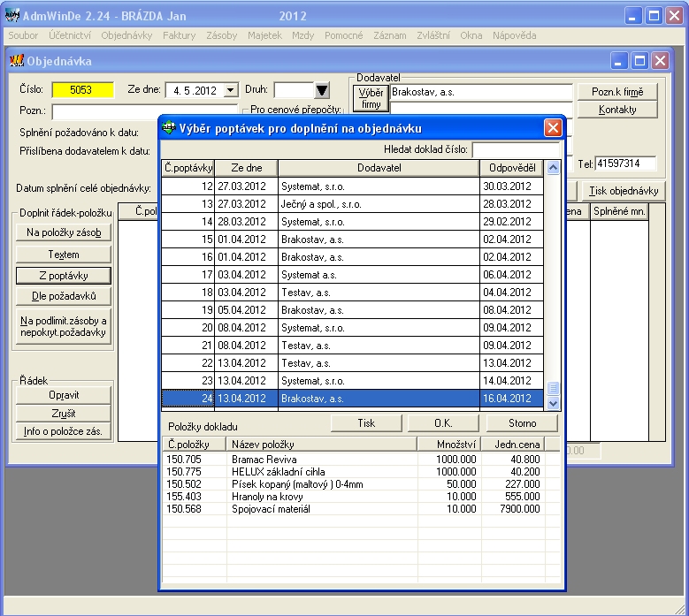The width and height of the screenshot is (689, 616).
Task: Click the Tisk button in dialog
Action: click(x=366, y=423)
